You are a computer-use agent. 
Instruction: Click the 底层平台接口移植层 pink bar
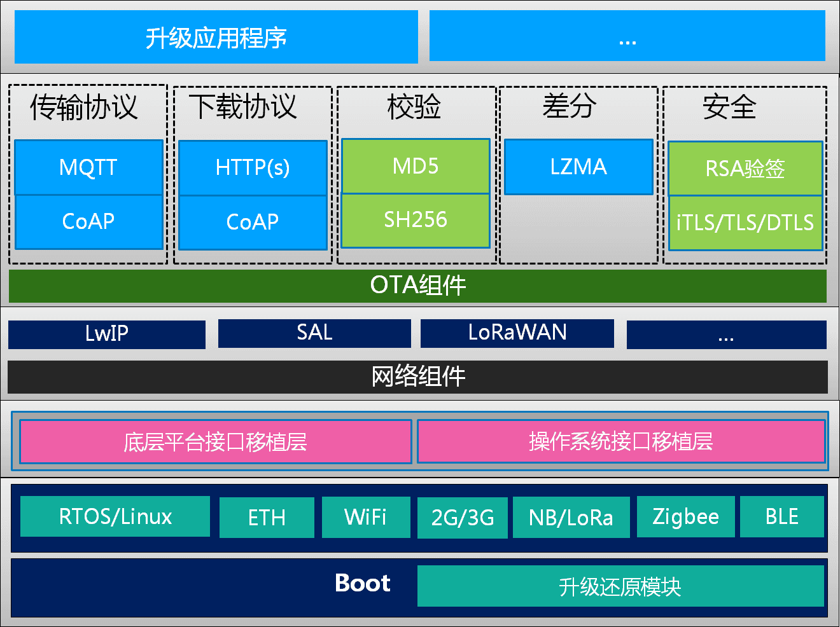pos(215,442)
